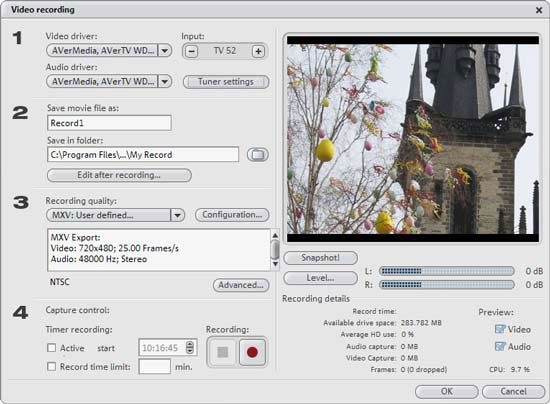Open the Audio driver dropdown
The image size is (550, 404).
pyautogui.click(x=109, y=82)
